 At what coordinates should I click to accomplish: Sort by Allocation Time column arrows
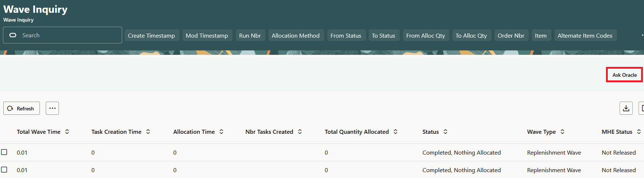[221, 132]
